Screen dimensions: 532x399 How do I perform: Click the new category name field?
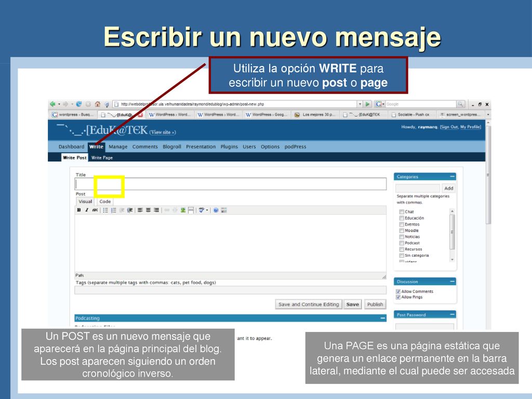point(418,188)
